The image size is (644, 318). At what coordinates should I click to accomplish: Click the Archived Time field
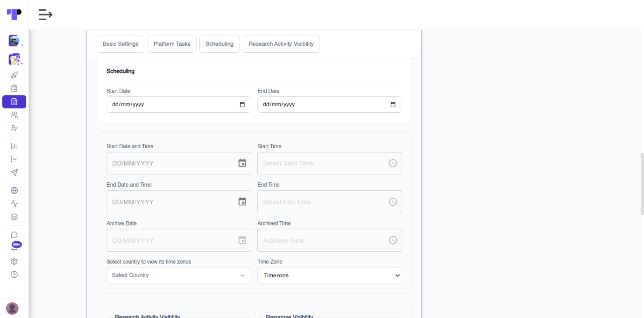(330, 240)
